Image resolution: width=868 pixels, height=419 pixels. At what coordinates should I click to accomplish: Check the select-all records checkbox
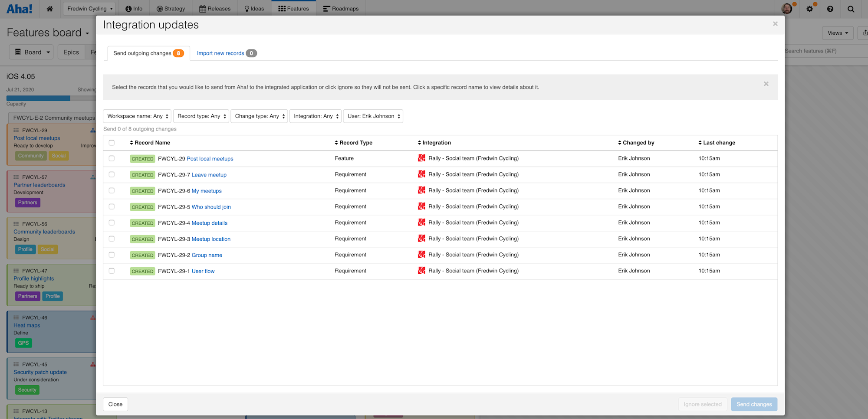click(112, 143)
